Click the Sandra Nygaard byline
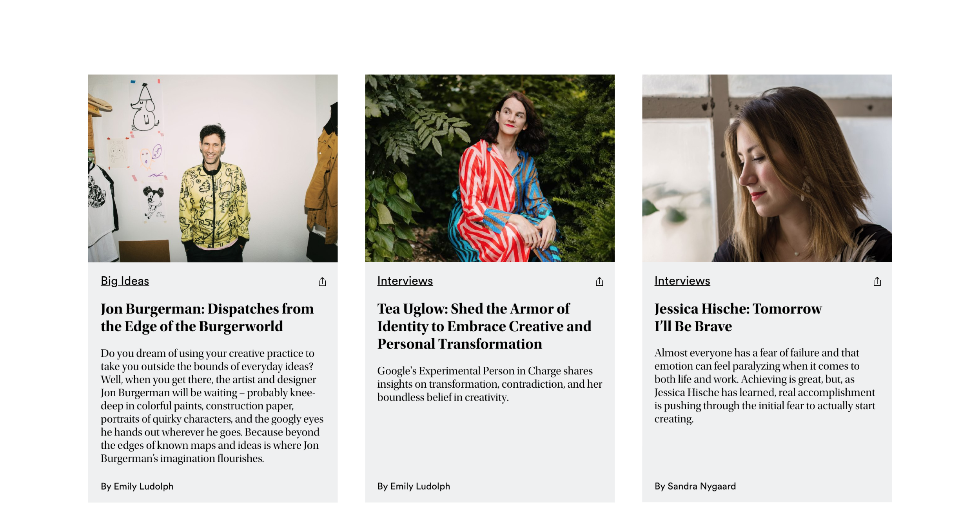Viewport: 980px width, 517px height. [x=695, y=486]
